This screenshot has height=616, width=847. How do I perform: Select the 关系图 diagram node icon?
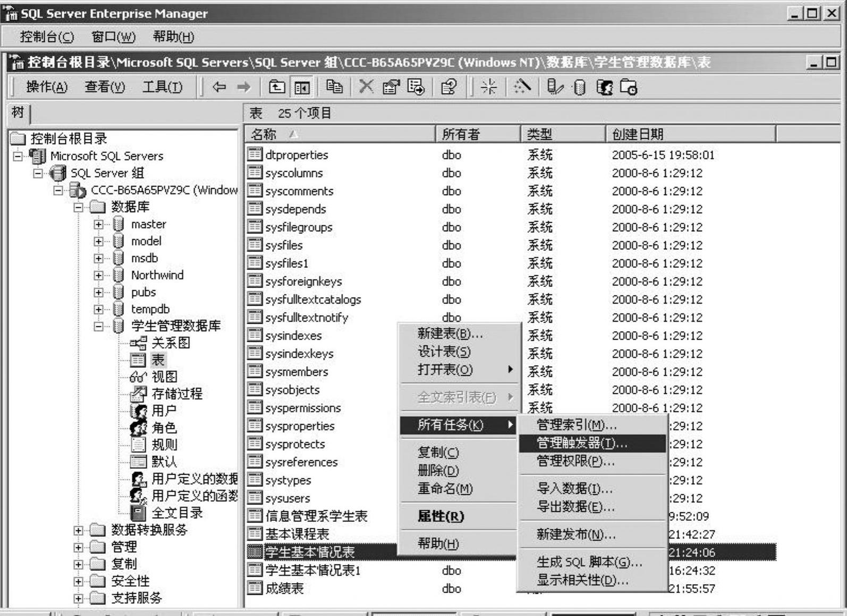tap(139, 343)
